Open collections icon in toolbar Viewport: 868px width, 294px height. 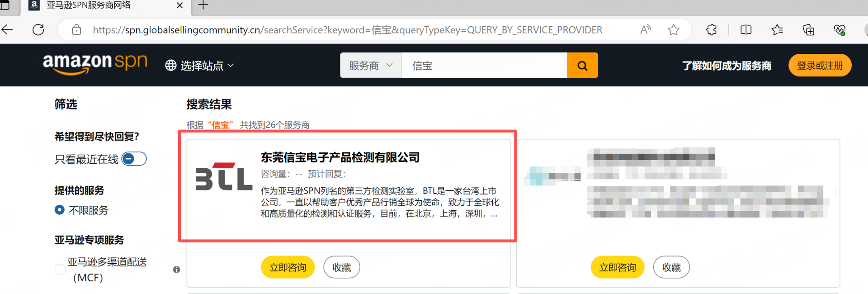pyautogui.click(x=808, y=30)
